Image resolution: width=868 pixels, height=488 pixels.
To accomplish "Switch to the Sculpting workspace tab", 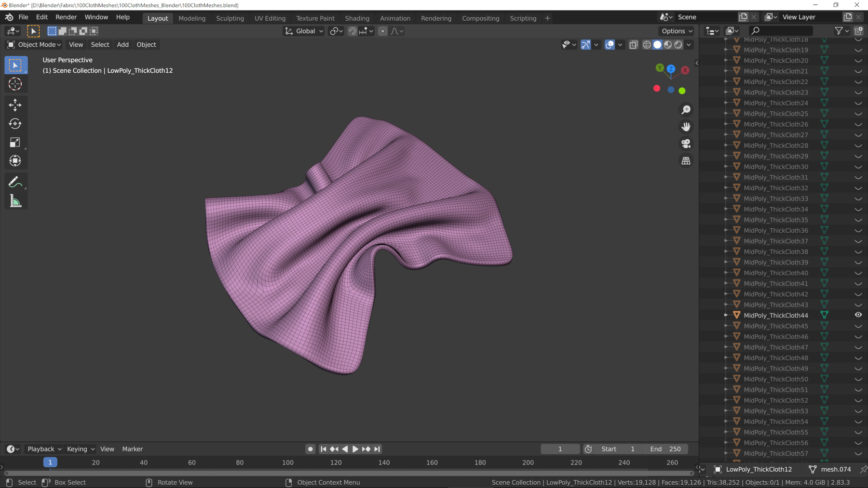I will (230, 18).
